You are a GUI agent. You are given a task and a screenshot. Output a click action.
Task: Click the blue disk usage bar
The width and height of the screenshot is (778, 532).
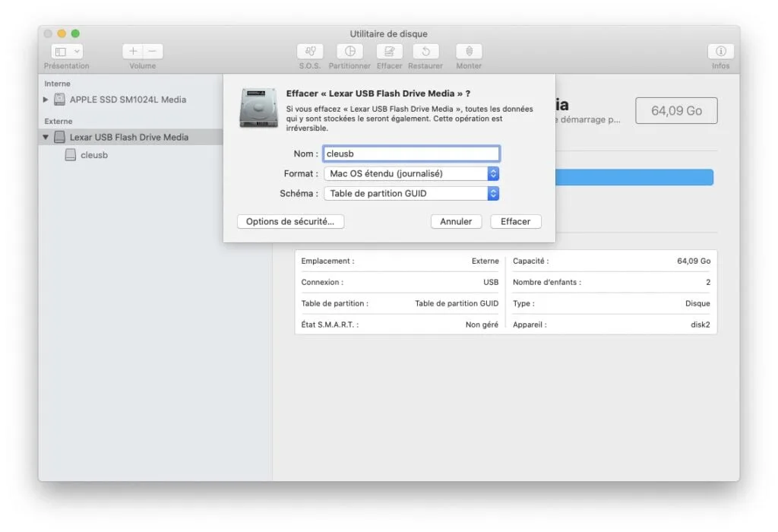pos(634,177)
